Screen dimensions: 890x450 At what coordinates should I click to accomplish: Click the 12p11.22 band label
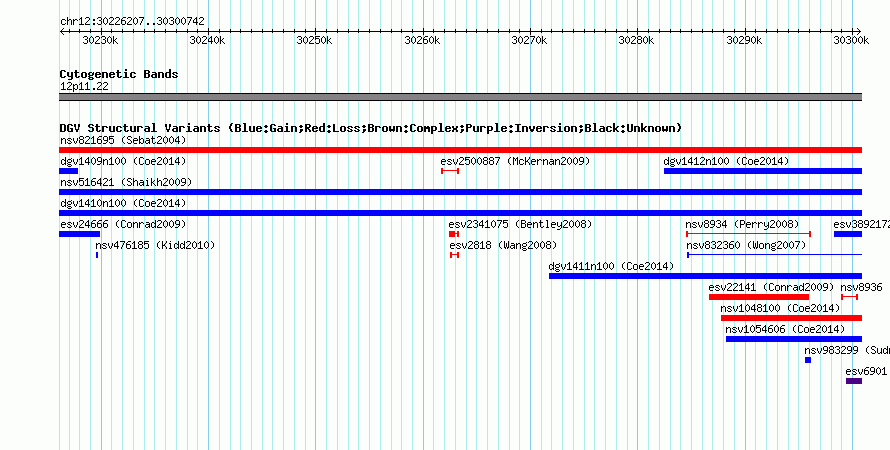pyautogui.click(x=84, y=86)
